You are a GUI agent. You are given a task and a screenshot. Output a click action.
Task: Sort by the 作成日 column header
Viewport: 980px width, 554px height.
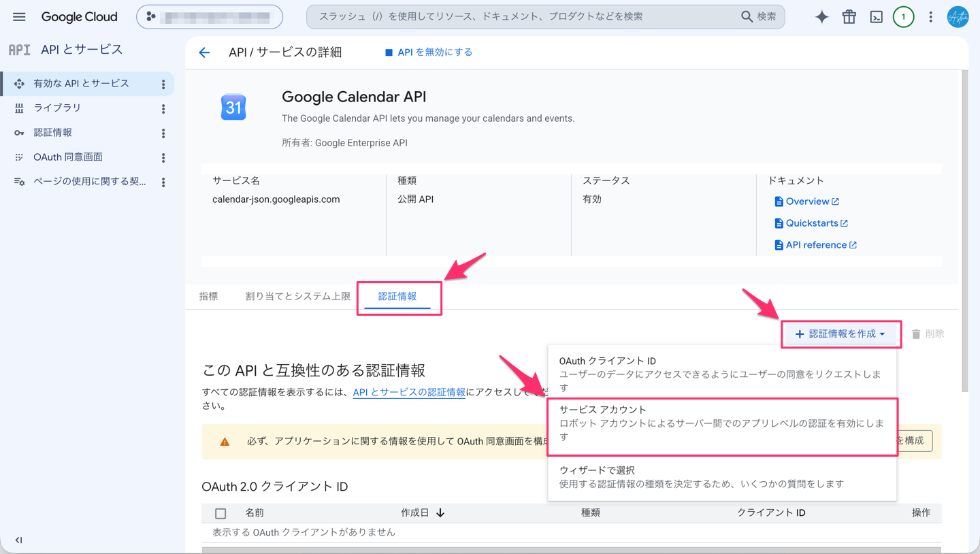415,513
